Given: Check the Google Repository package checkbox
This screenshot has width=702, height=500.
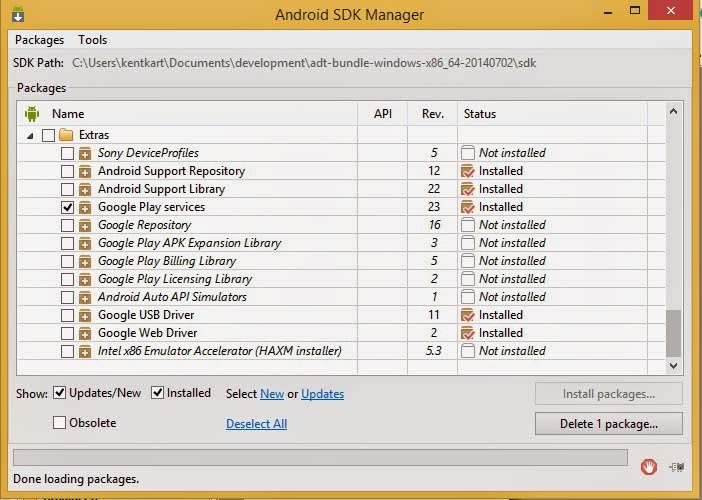Looking at the screenshot, I should [67, 225].
